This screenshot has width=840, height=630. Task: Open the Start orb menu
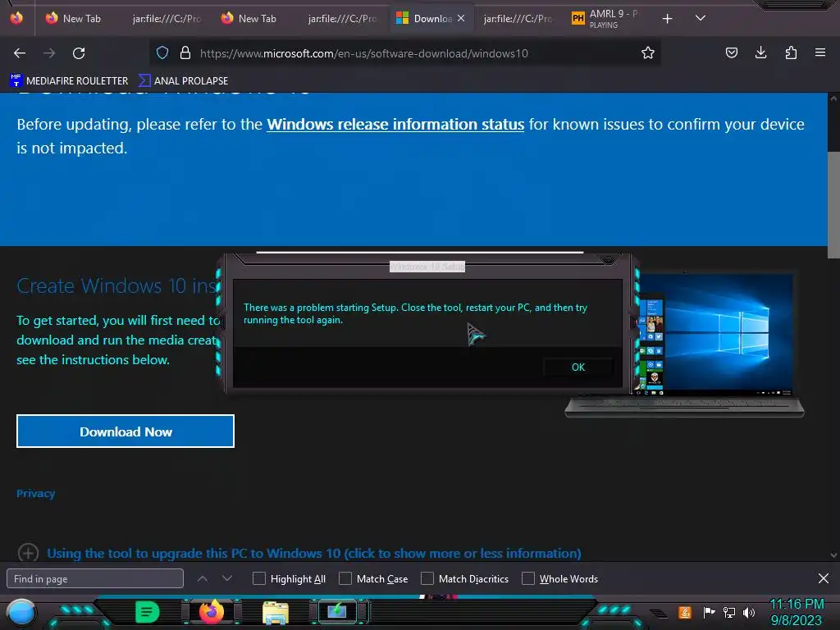(21, 613)
